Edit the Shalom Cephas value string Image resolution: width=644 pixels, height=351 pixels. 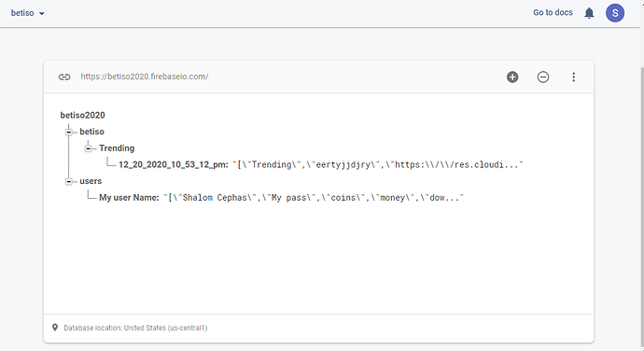[314, 197]
